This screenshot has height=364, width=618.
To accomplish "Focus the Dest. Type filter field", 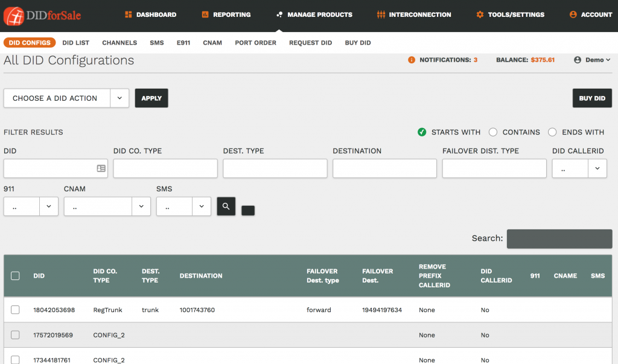I will point(275,168).
